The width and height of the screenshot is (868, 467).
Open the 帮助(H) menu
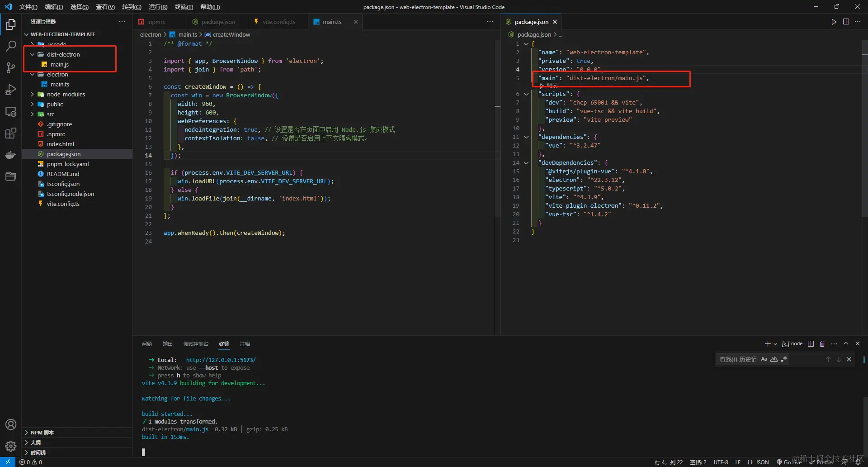coord(210,7)
